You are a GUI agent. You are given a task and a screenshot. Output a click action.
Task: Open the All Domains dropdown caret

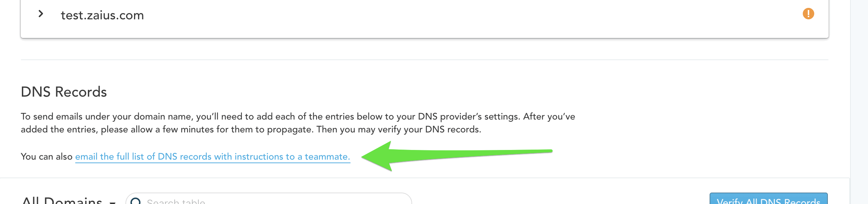tap(113, 202)
